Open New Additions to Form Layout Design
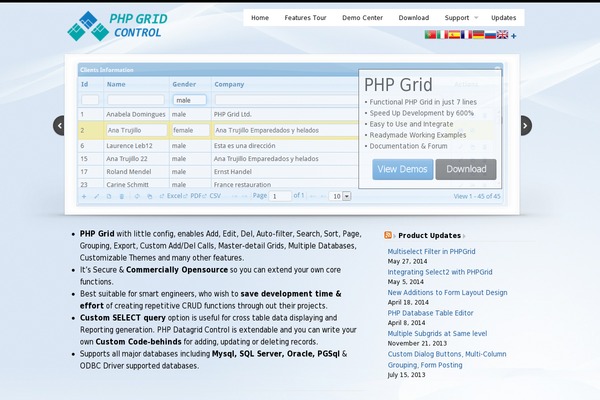600x400 pixels. (447, 292)
